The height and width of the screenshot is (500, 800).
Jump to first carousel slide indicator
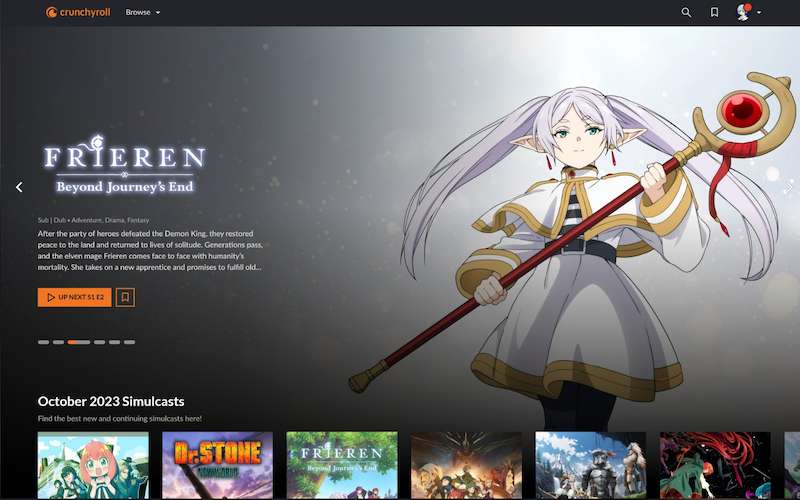pos(43,342)
